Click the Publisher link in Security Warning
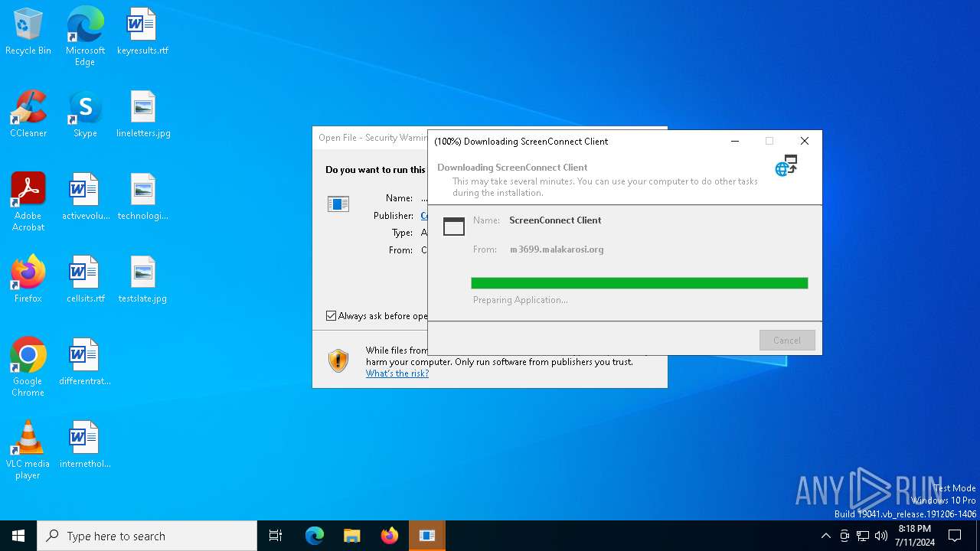980x551 pixels. click(423, 216)
